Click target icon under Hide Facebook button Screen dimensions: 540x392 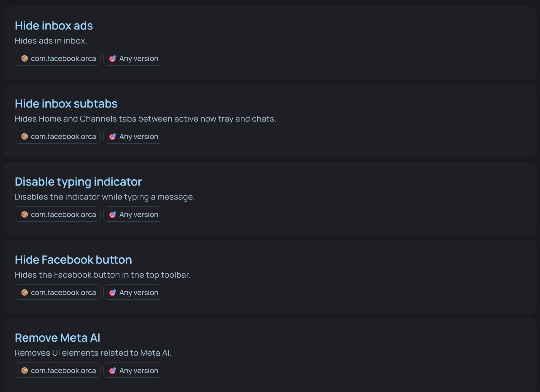point(113,293)
